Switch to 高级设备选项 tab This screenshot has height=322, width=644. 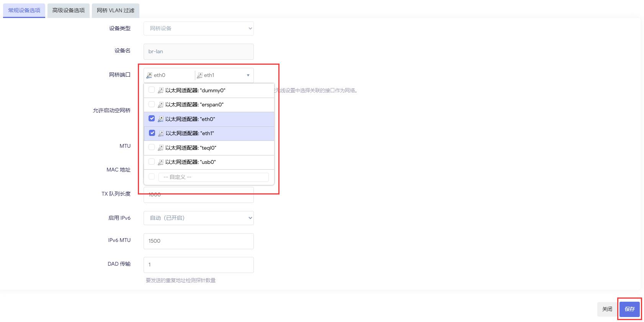coord(69,10)
